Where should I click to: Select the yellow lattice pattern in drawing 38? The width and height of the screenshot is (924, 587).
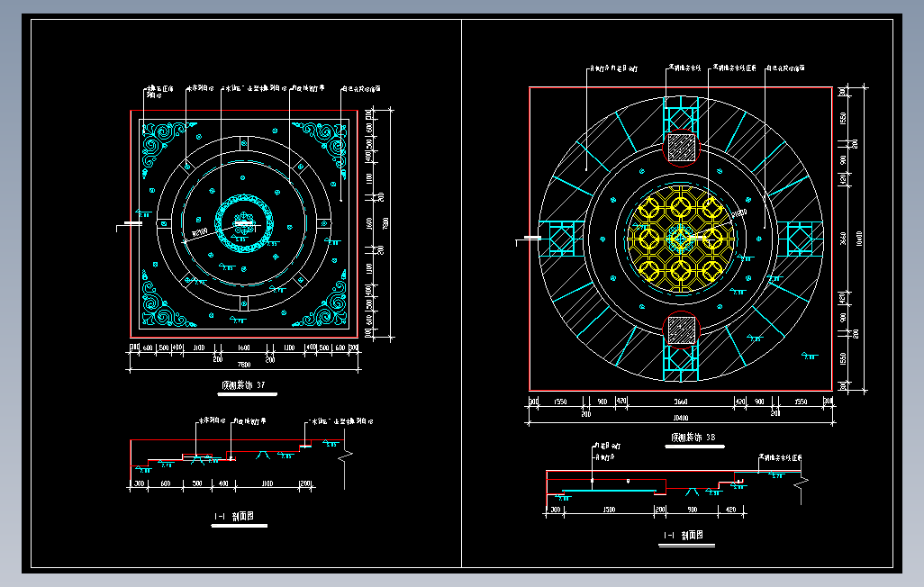[x=681, y=239]
